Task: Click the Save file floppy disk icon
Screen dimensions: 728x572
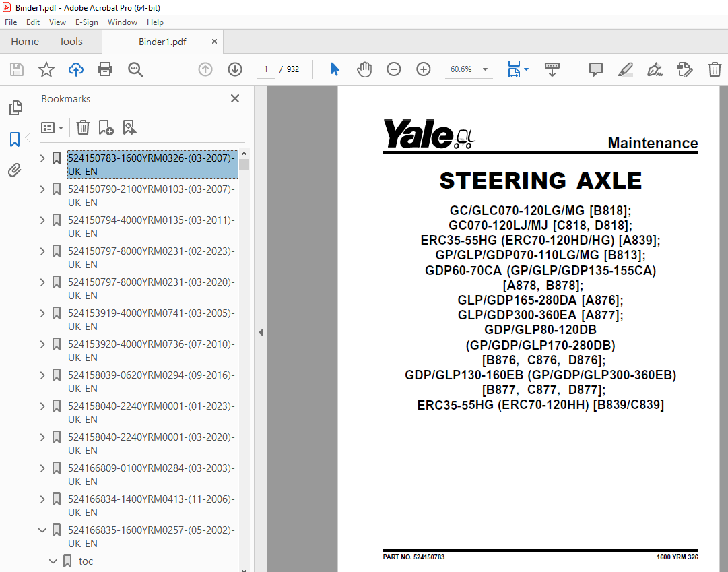Action: [x=17, y=69]
